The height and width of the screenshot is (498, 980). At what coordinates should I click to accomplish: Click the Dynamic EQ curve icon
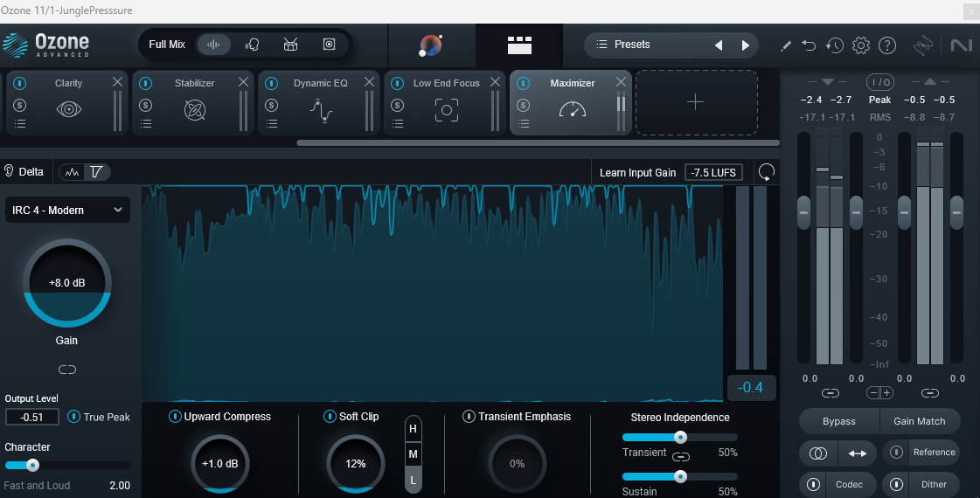pyautogui.click(x=321, y=111)
